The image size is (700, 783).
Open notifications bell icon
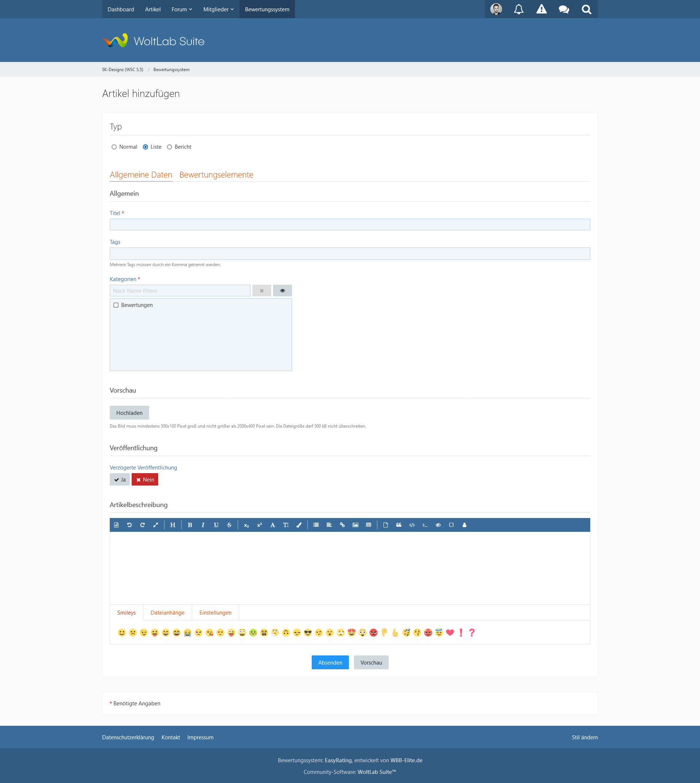point(518,9)
